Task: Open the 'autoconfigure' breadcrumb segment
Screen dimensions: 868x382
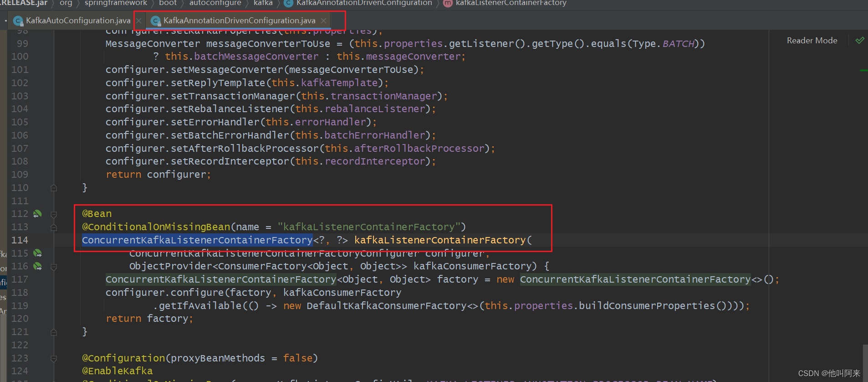Action: [215, 3]
